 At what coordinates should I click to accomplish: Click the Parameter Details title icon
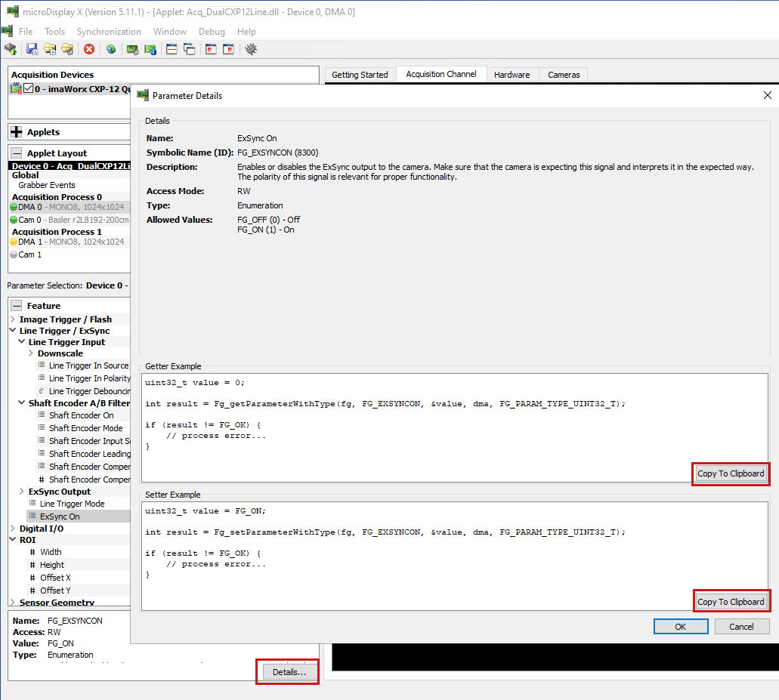click(x=143, y=95)
